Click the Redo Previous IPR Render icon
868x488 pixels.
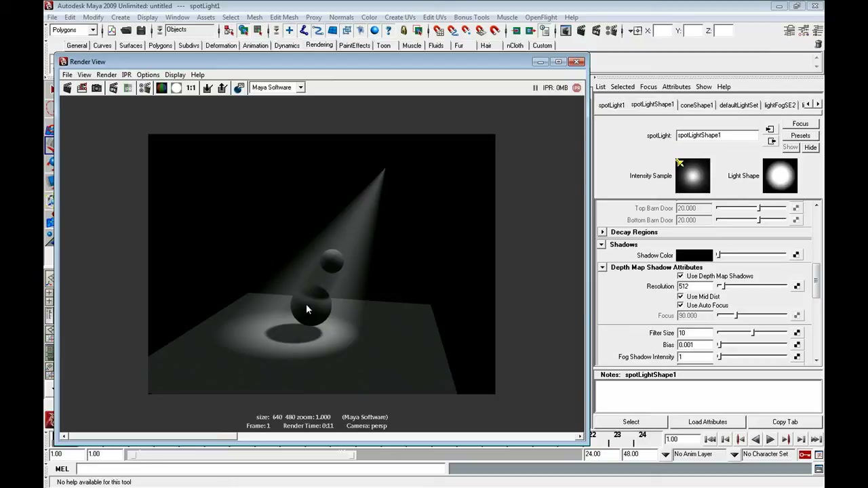pos(113,87)
